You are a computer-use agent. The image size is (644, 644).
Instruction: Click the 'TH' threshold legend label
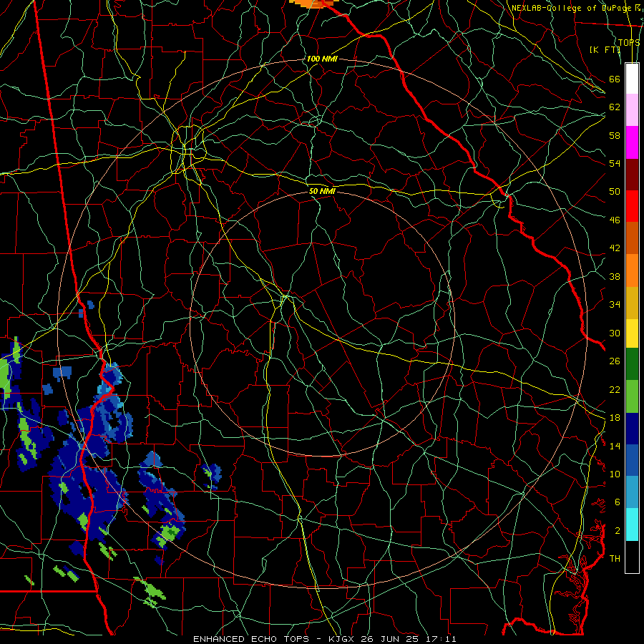point(615,559)
